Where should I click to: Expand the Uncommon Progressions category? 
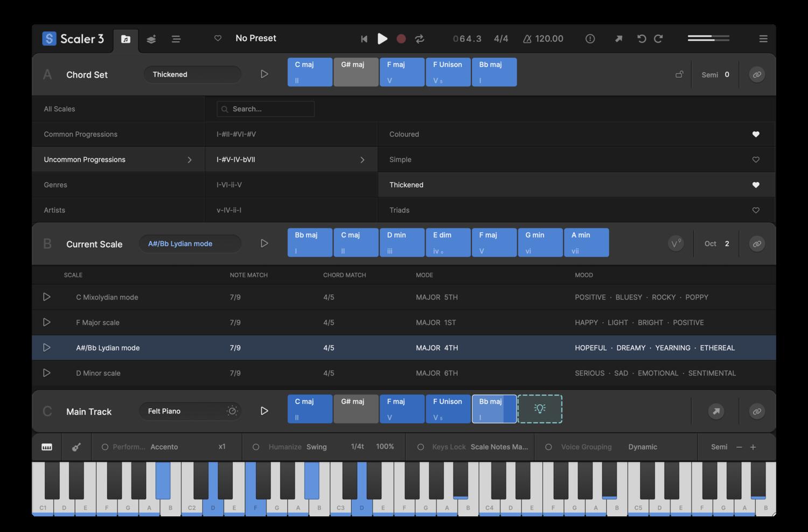tap(190, 159)
